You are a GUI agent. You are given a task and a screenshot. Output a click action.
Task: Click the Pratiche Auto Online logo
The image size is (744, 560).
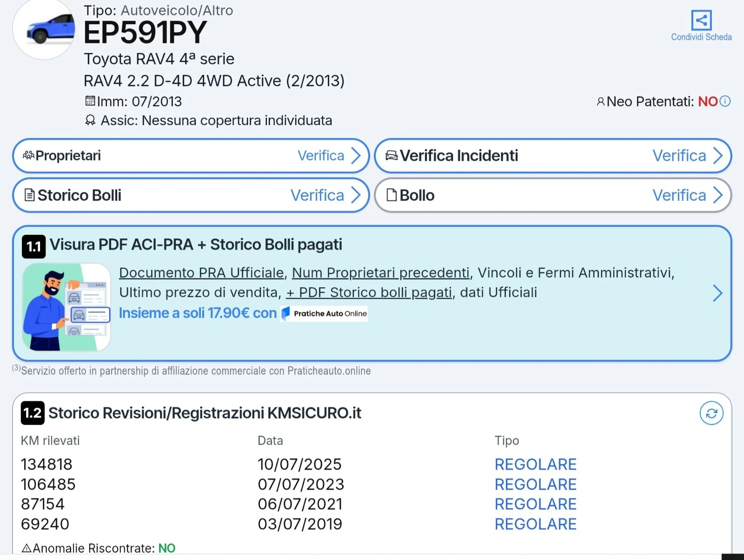click(324, 314)
